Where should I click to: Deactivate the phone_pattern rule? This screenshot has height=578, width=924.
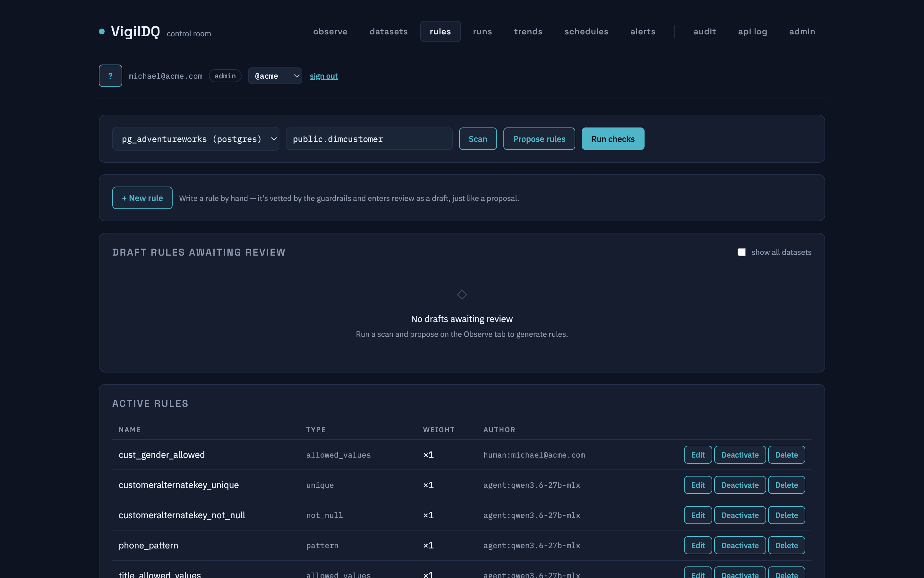click(x=740, y=546)
